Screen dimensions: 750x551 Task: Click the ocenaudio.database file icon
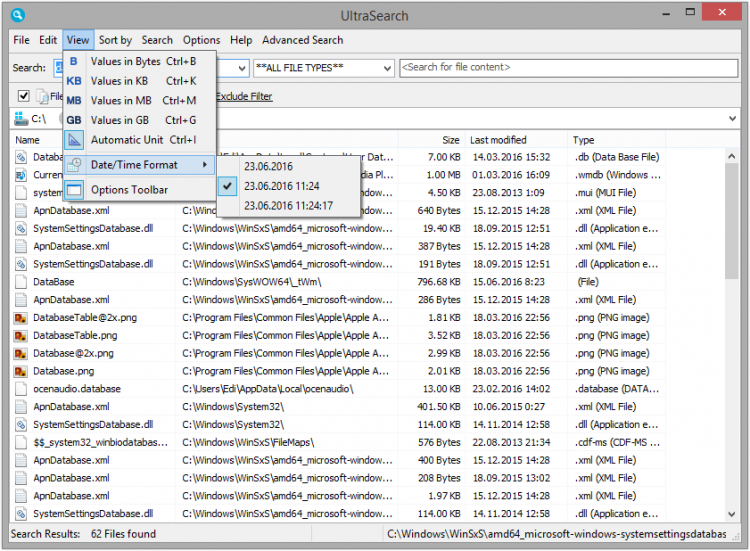[21, 389]
